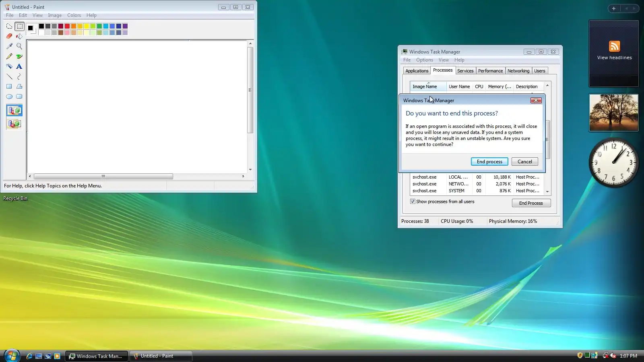Click the foreground/background color indicator box
The width and height of the screenshot is (644, 362).
click(32, 29)
